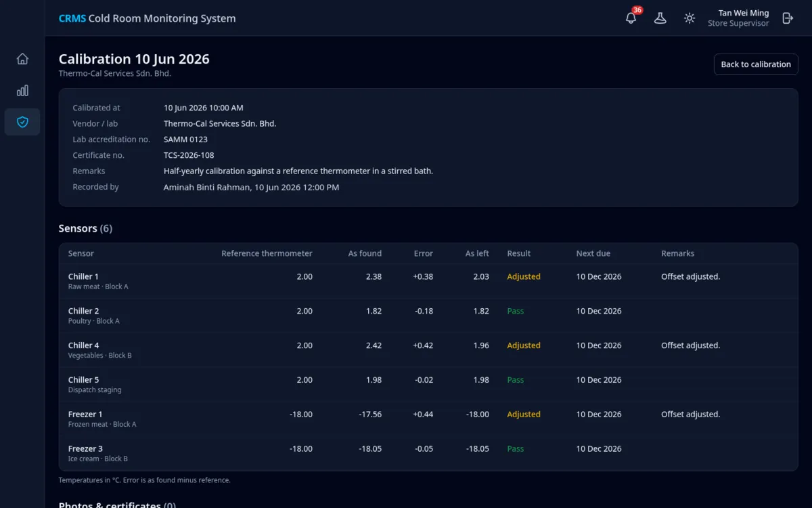Select the Chiller 5 sensor name
Viewport: 812px width, 508px height.
pos(83,380)
